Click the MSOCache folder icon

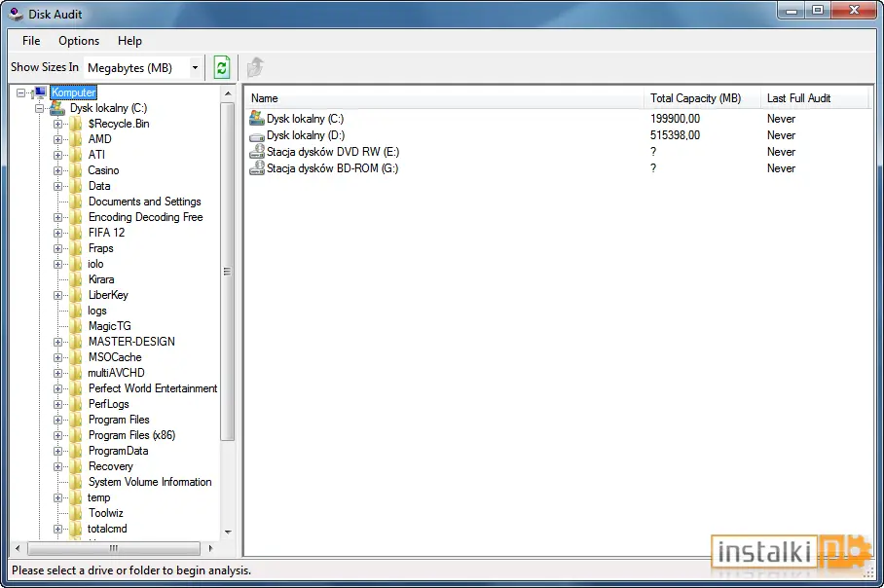[x=76, y=357]
